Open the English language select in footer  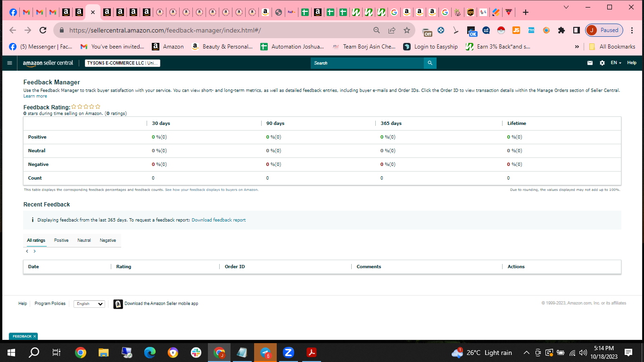[89, 304]
